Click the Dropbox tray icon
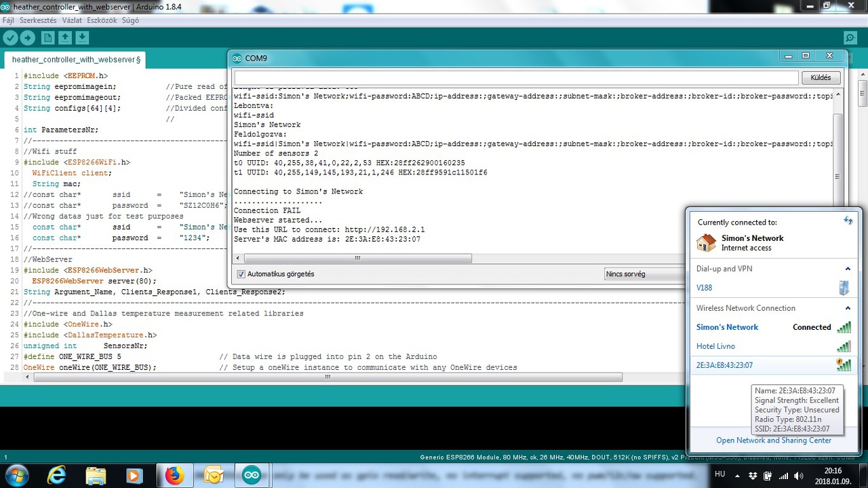The image size is (868, 488). (753, 476)
